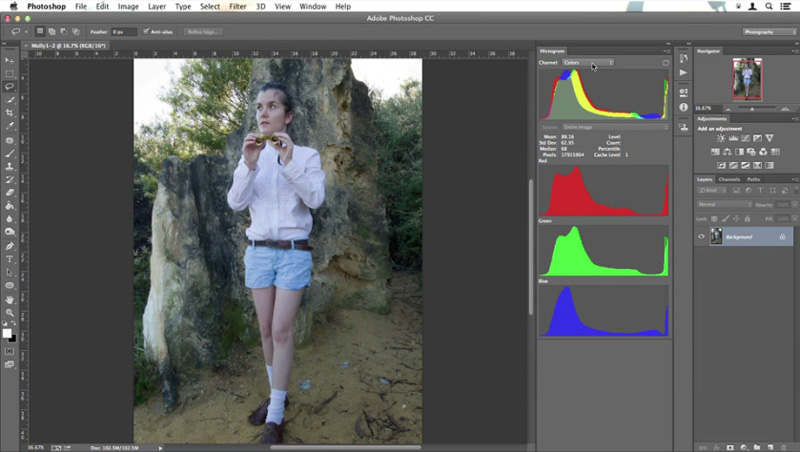Open the Filter menu
Image resolution: width=800 pixels, height=452 pixels.
pyautogui.click(x=238, y=7)
